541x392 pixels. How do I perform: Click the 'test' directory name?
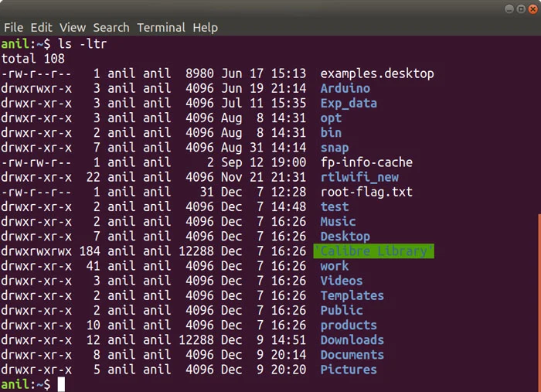[335, 206]
